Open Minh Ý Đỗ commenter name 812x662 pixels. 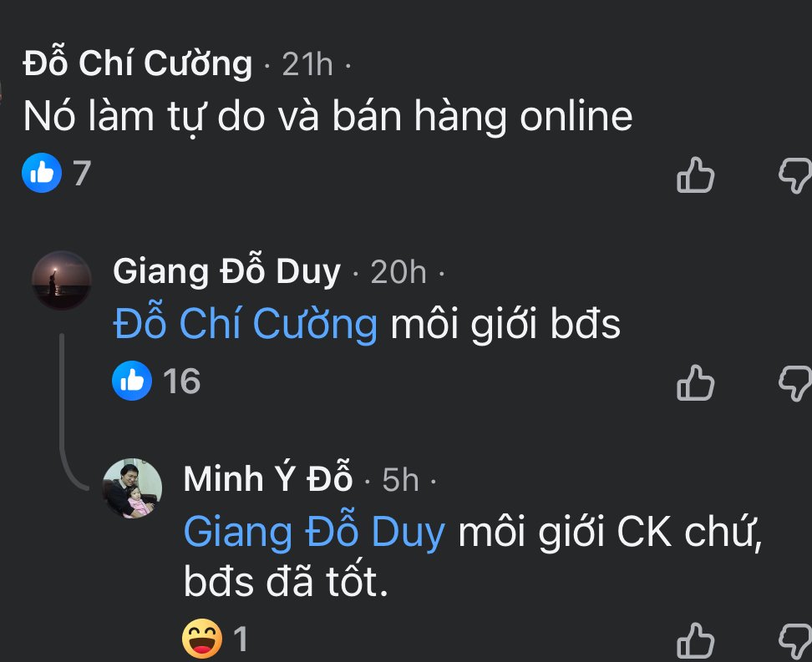268,478
